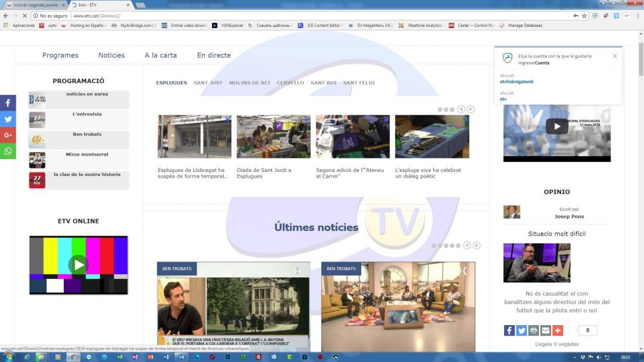The image size is (644, 362).
Task: Click the volume icon in system tray
Action: (599, 357)
